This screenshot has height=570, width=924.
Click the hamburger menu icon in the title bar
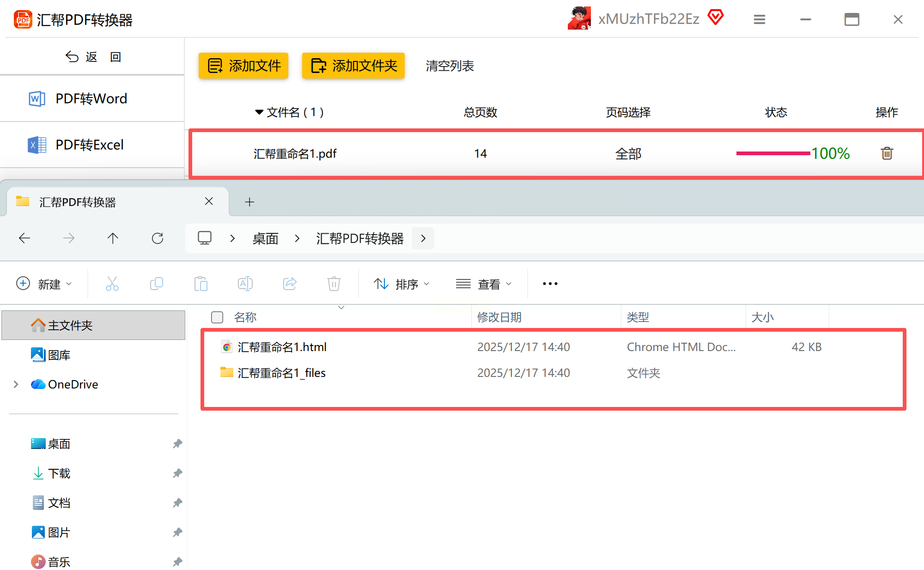tap(760, 19)
